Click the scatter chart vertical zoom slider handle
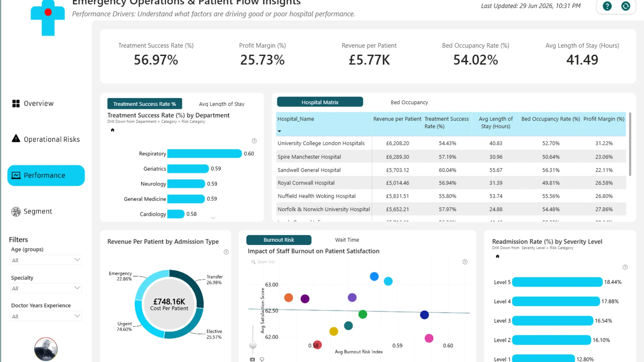The width and height of the screenshot is (644, 362). pyautogui.click(x=253, y=345)
